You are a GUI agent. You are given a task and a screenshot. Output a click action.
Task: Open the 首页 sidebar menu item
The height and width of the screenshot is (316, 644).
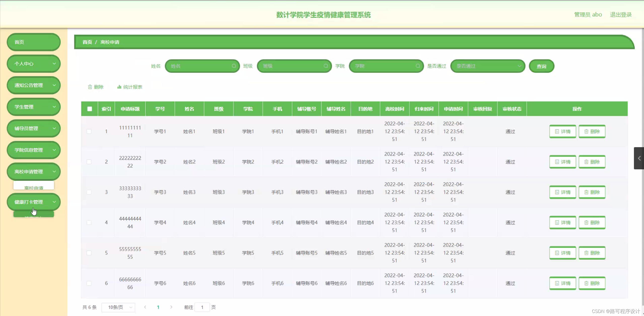[x=34, y=42]
